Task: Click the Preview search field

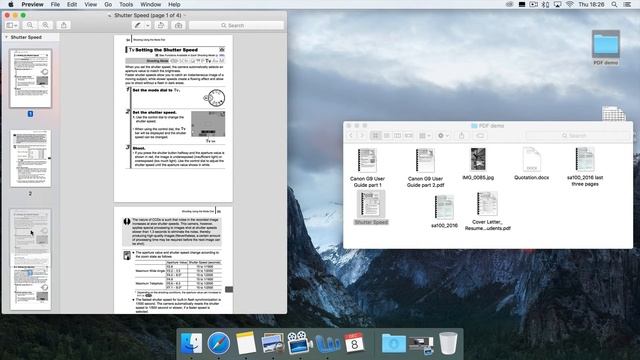Action: (236, 25)
